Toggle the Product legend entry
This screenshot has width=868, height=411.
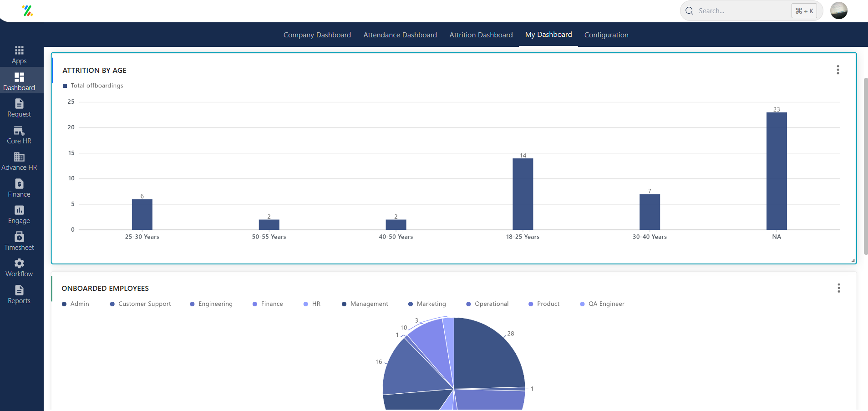click(x=544, y=304)
